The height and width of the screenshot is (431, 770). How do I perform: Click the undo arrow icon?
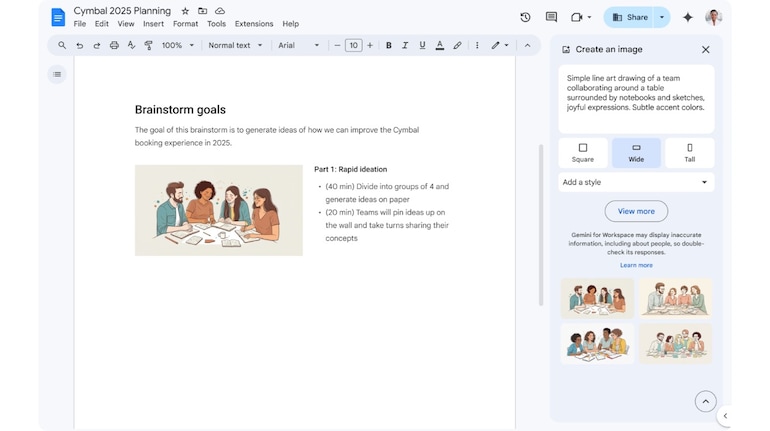(x=80, y=46)
